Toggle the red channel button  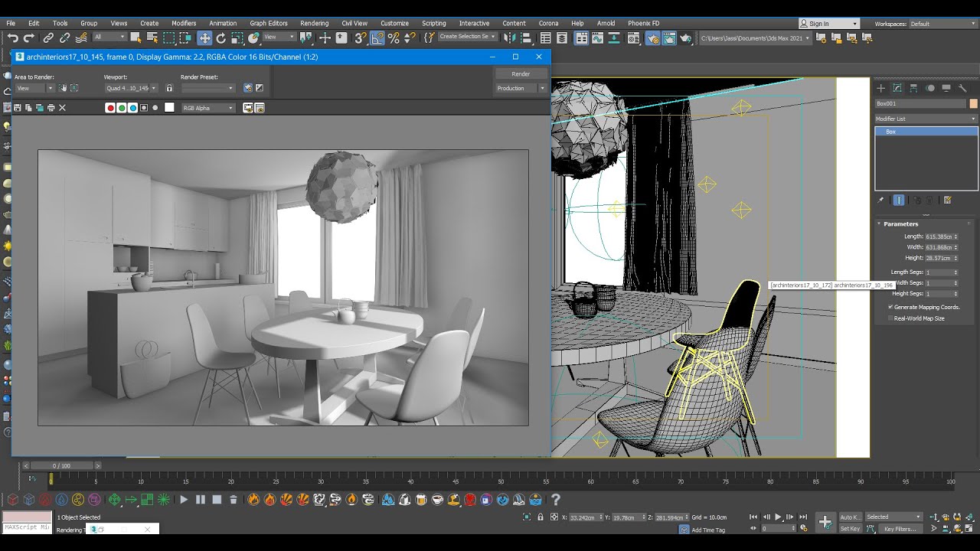coord(110,108)
